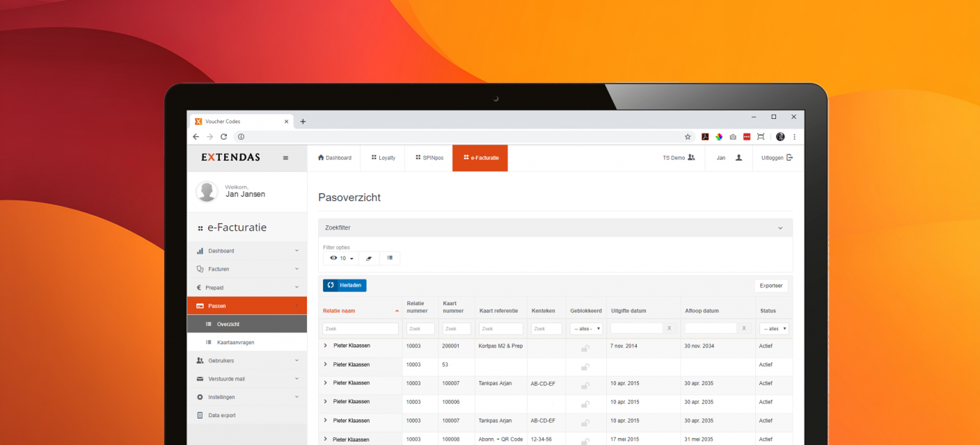Click the screen capture frame extension icon
The height and width of the screenshot is (445, 980).
click(x=761, y=137)
